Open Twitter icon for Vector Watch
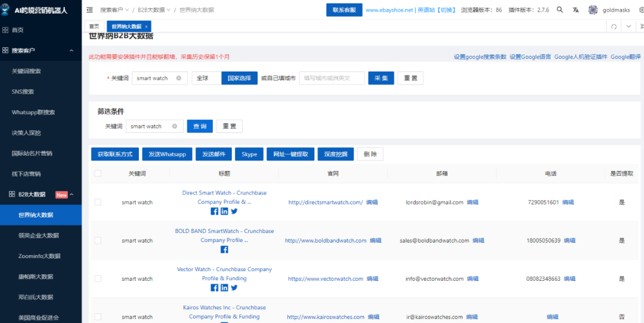This screenshot has width=644, height=323. (234, 288)
